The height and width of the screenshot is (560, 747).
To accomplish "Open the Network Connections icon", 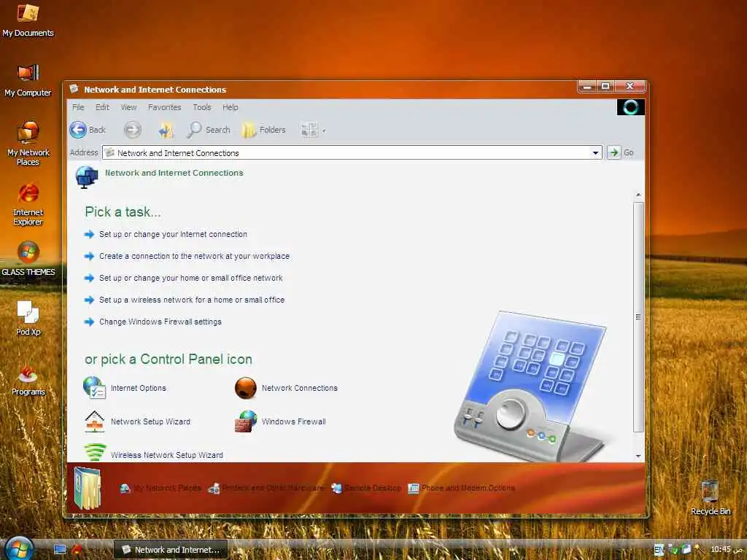I will point(245,388).
